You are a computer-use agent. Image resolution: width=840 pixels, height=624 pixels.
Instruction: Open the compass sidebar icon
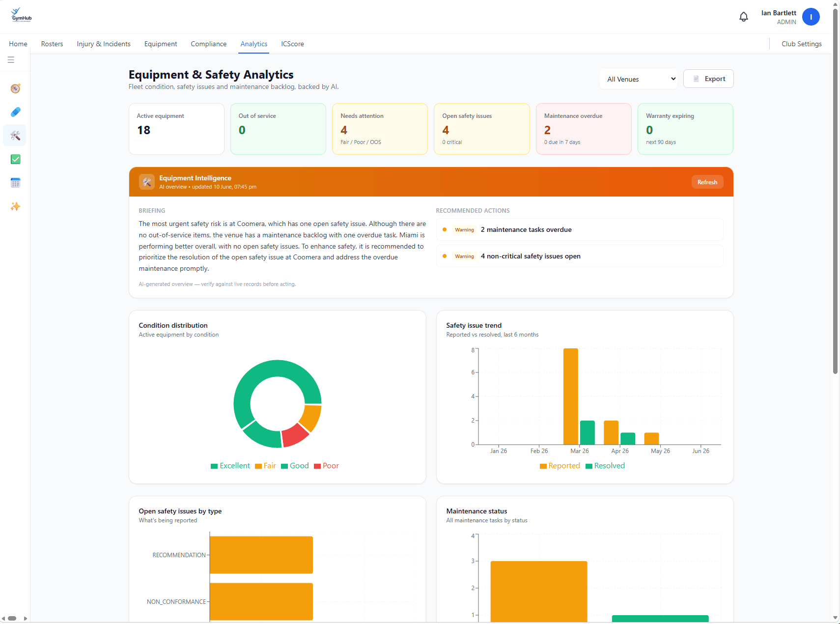tap(15, 88)
